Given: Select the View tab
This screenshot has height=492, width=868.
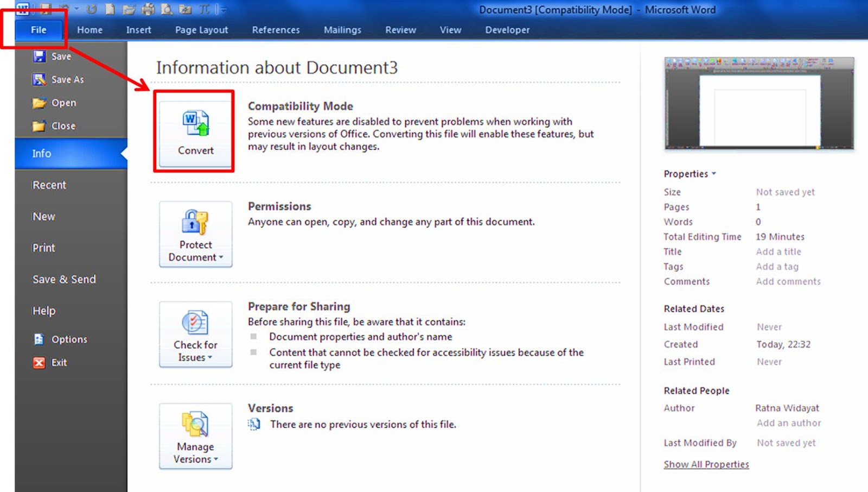Looking at the screenshot, I should [x=450, y=30].
